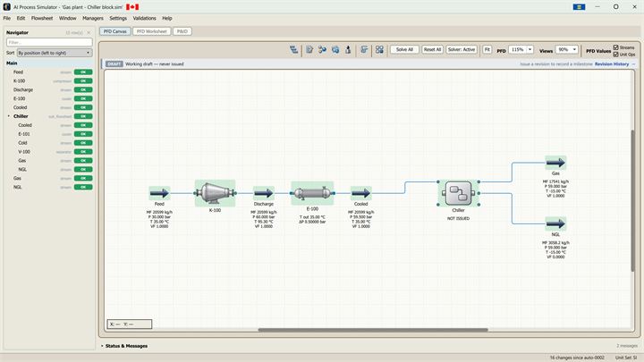Viewport: 644px width, 362px height.
Task: Click the NOT ISSUED label under Chiller
Action: tap(458, 219)
